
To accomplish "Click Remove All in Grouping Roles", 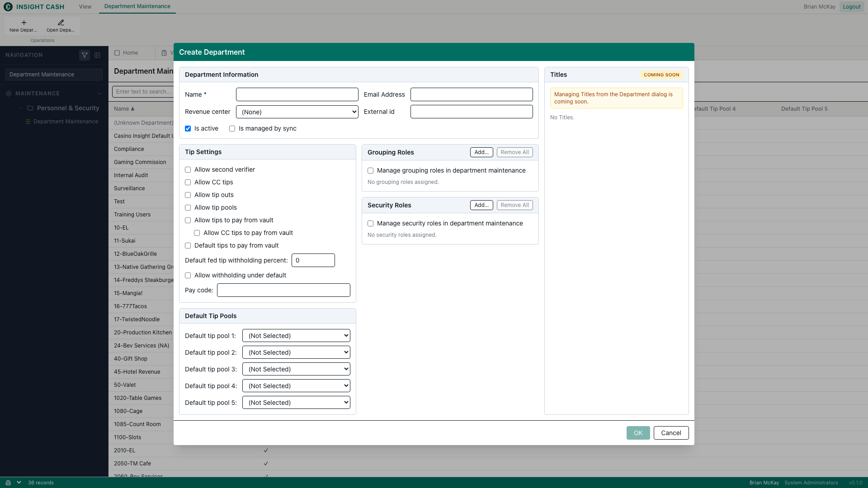I will click(514, 152).
